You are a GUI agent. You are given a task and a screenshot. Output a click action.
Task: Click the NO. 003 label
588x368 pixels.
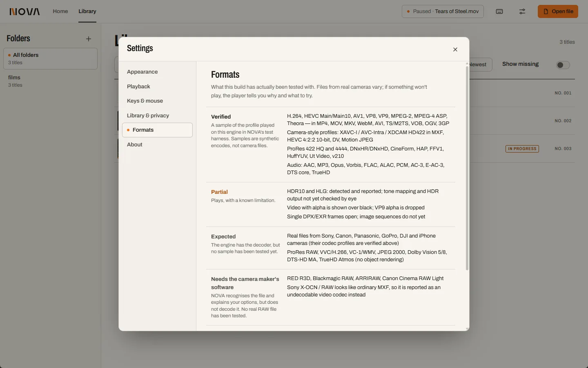[x=563, y=149]
